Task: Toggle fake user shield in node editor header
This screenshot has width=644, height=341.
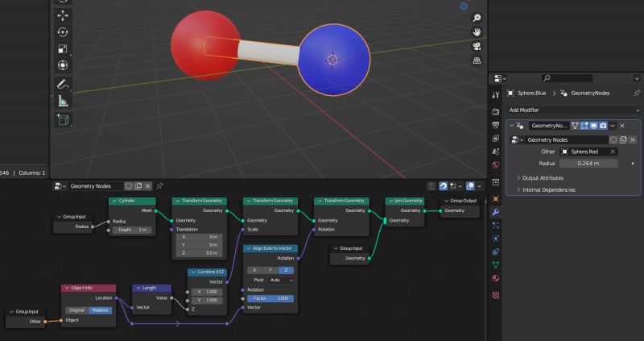Action: click(x=129, y=186)
